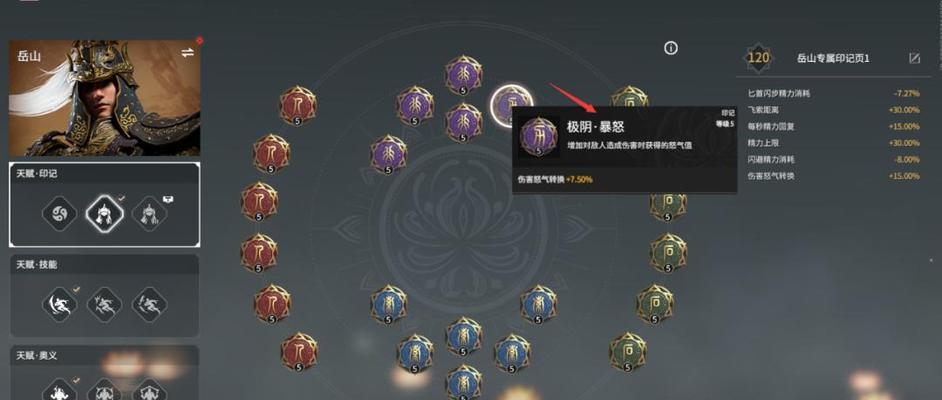The height and width of the screenshot is (400, 942).
Task: Select the bottommost blue seal
Action: coord(463,382)
